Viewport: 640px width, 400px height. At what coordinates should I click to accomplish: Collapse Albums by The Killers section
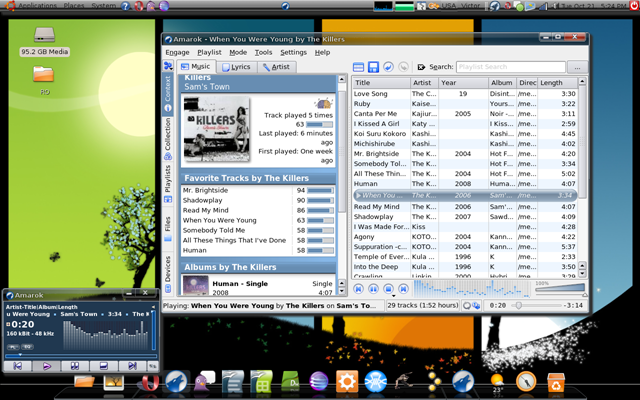pos(258,267)
